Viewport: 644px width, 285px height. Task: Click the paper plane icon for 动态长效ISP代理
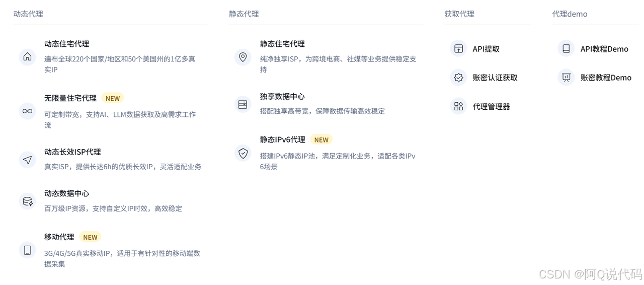(x=27, y=160)
